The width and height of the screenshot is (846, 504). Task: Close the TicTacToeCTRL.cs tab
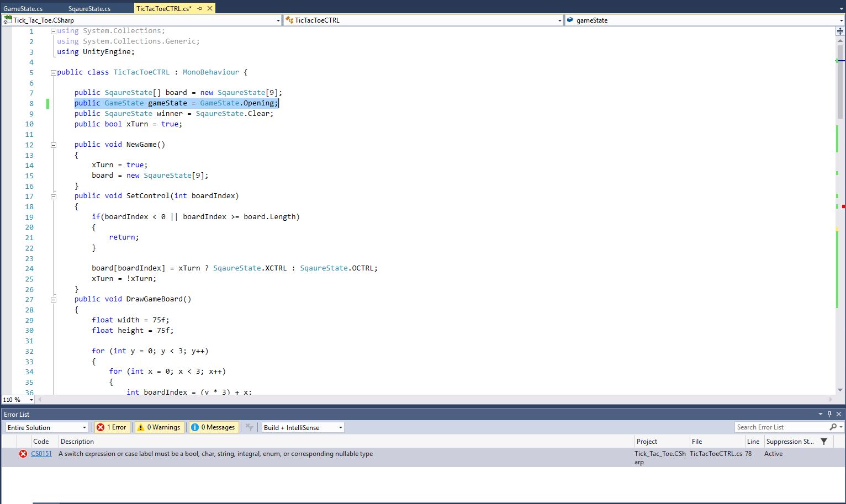(x=209, y=8)
